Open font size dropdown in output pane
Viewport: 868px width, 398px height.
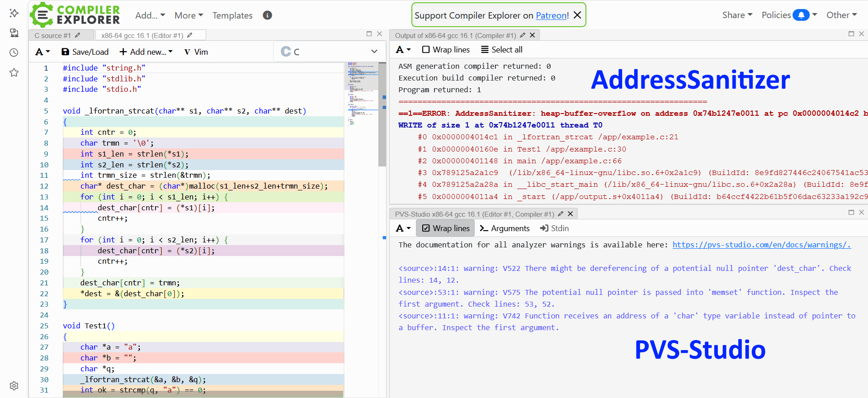click(x=403, y=50)
